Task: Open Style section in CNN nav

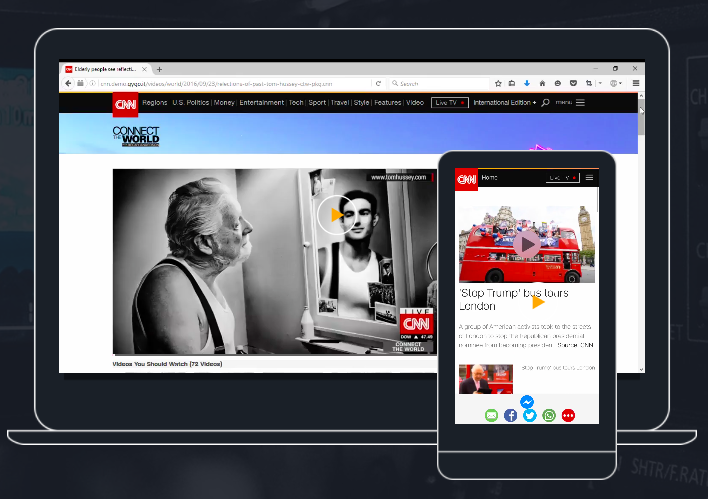Action: click(361, 103)
